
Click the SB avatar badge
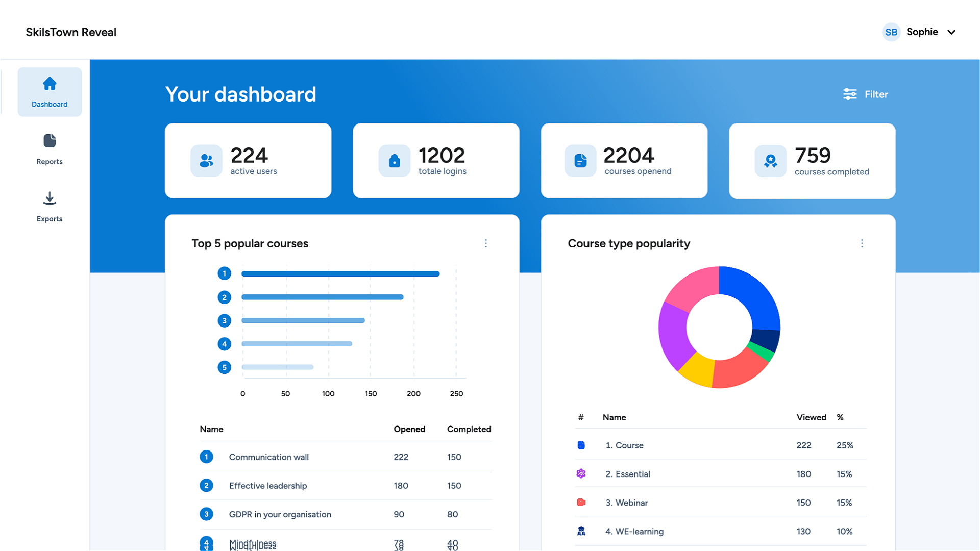[891, 32]
